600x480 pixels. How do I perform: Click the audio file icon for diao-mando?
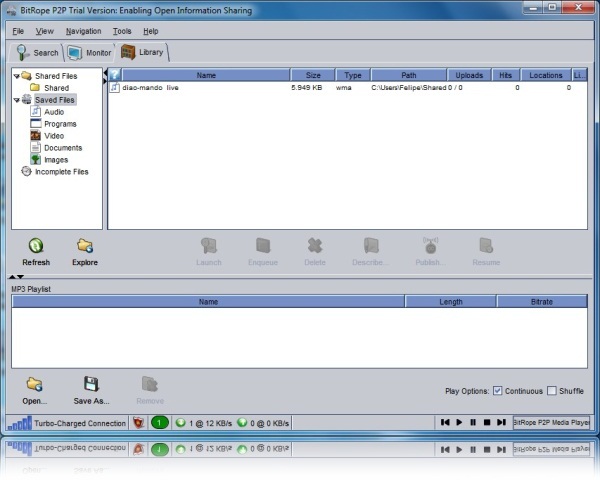tap(114, 88)
